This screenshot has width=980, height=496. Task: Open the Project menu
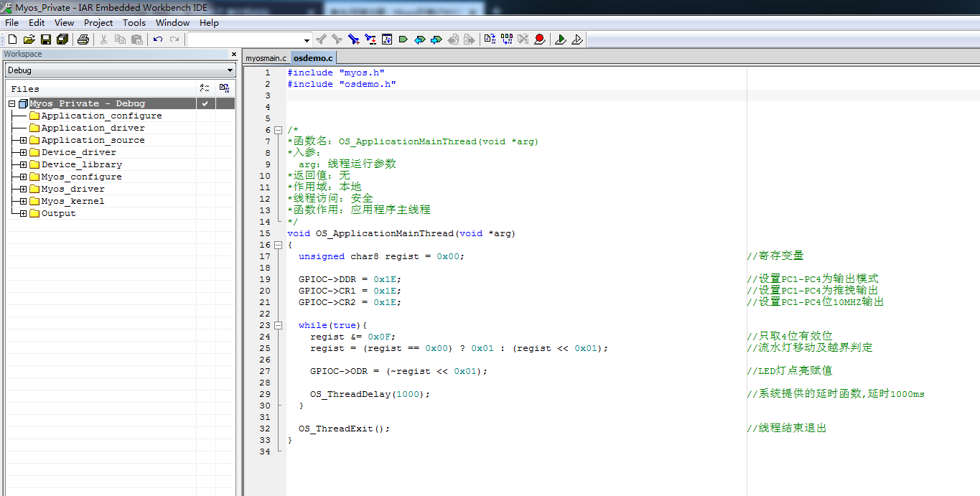(x=98, y=22)
